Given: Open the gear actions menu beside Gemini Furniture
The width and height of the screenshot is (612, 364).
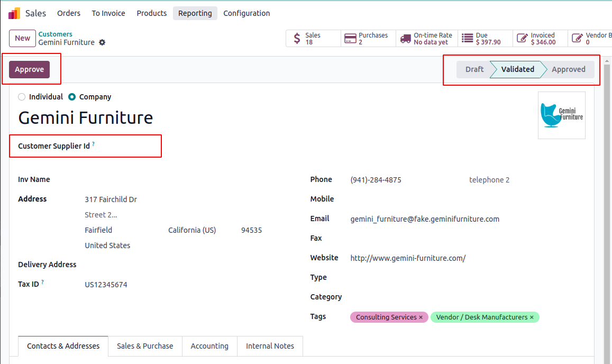Looking at the screenshot, I should [102, 42].
